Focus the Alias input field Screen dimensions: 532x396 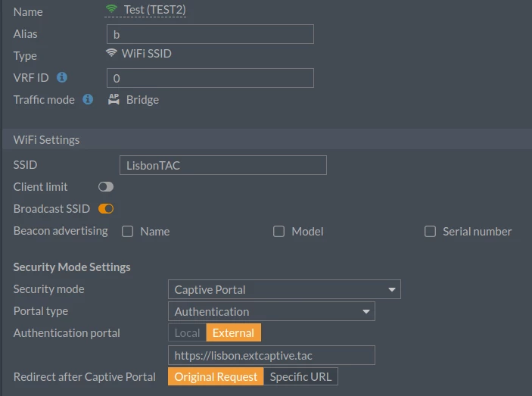210,34
